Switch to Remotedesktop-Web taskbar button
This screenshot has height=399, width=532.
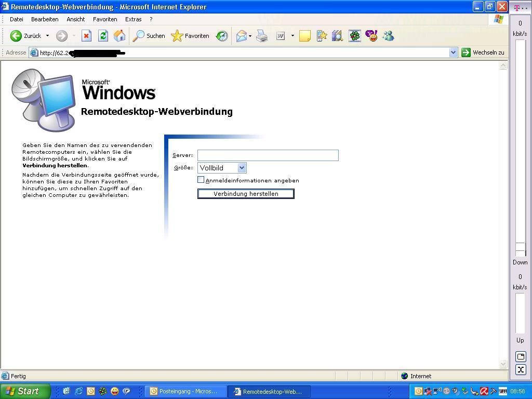click(x=270, y=391)
